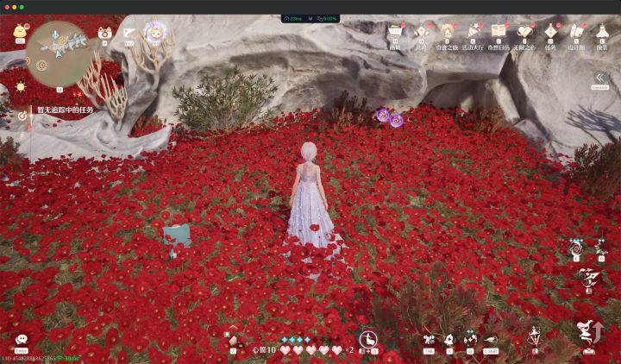Activate the R ability icon beside swirl

[601, 249]
